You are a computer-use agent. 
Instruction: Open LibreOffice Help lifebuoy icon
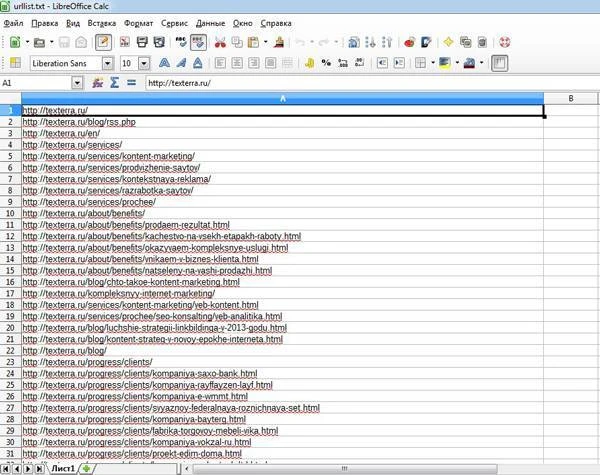[x=504, y=42]
